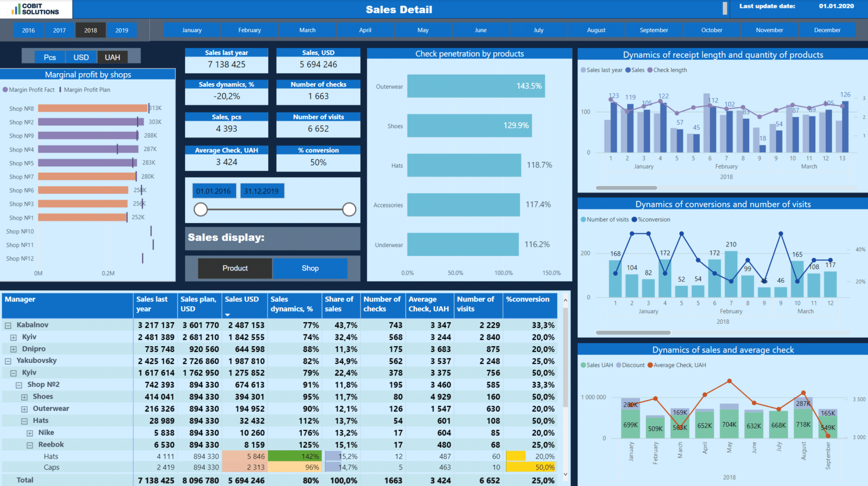The image size is (868, 486).
Task: Switch currency to USD
Action: click(81, 57)
